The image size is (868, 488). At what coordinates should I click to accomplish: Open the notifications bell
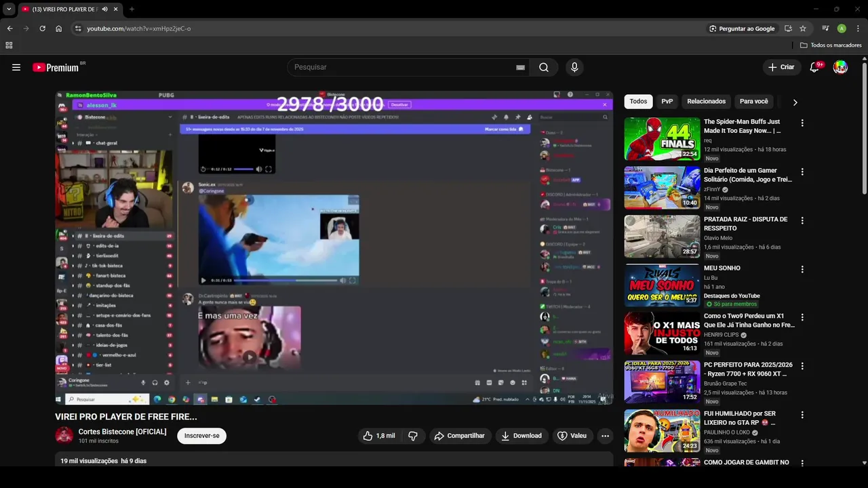click(x=815, y=67)
